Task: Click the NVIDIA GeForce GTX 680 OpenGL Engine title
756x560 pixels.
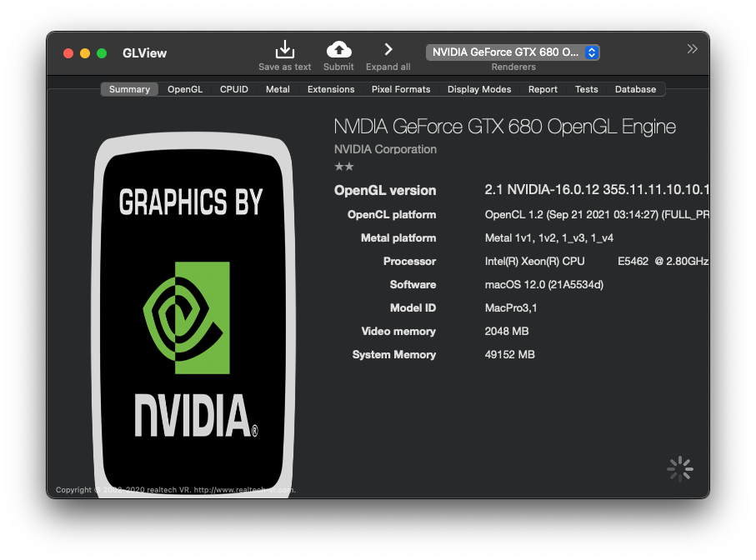Action: [505, 127]
